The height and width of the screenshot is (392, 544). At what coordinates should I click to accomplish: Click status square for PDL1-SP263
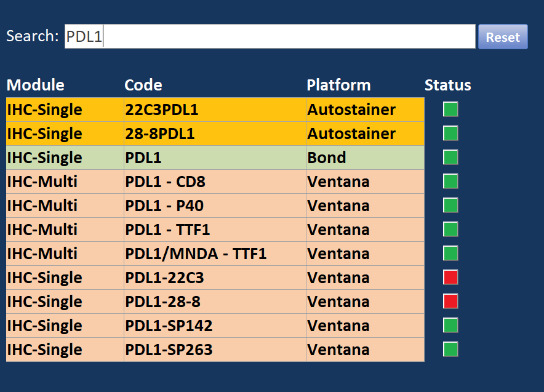tap(450, 350)
